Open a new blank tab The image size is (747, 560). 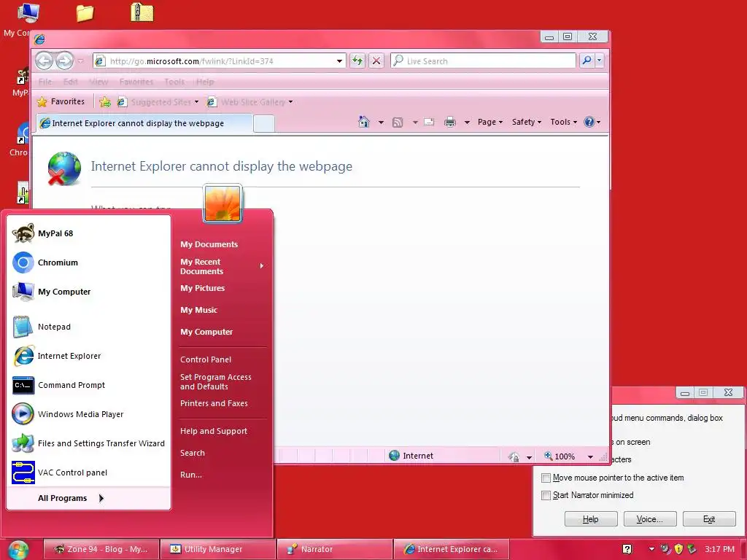(264, 124)
